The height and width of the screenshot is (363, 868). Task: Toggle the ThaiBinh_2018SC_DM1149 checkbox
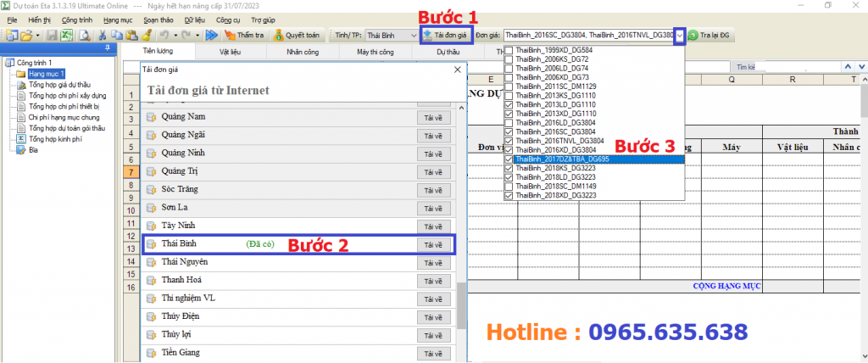click(x=509, y=187)
